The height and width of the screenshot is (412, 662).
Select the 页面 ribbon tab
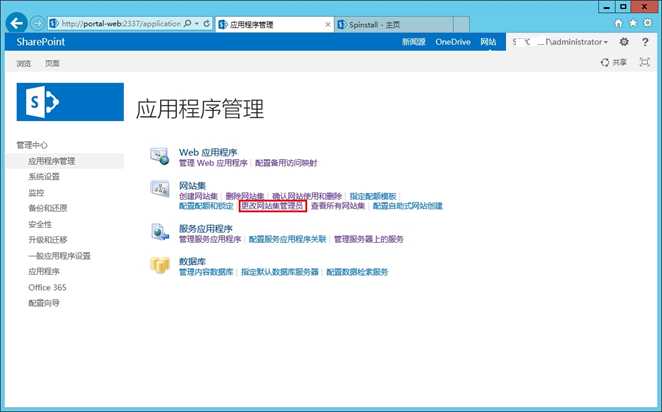pos(52,63)
